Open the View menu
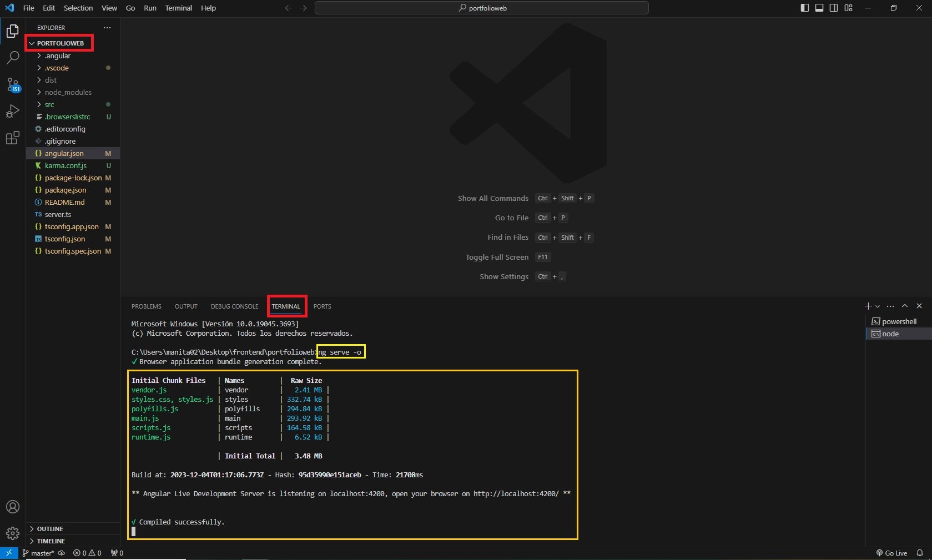The height and width of the screenshot is (560, 932). (x=109, y=8)
